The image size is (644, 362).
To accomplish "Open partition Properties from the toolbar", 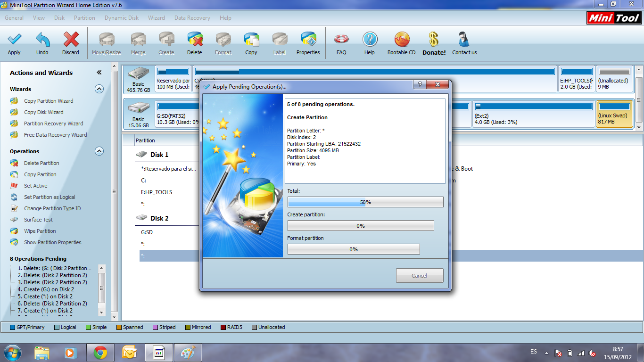I will pyautogui.click(x=308, y=39).
